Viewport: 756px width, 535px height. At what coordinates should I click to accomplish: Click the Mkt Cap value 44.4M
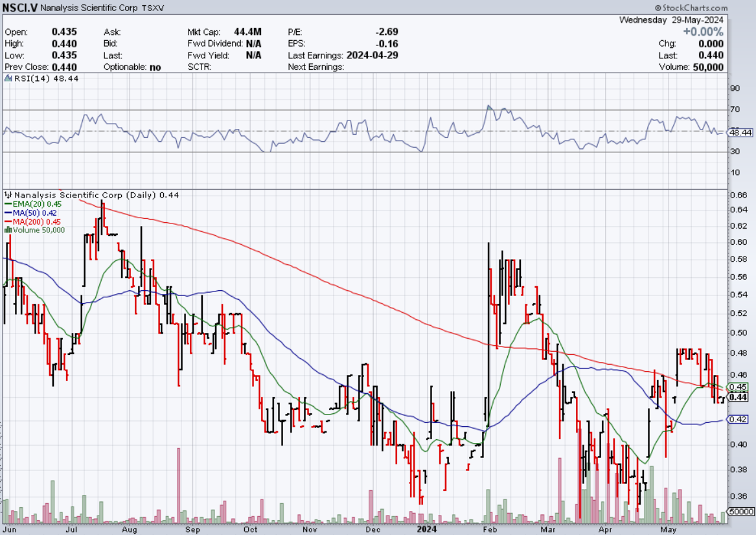click(247, 32)
